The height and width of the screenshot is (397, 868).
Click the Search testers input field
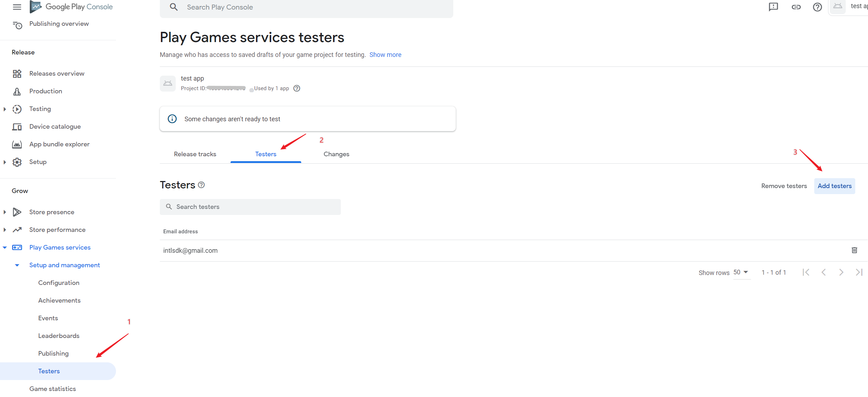[x=250, y=206]
